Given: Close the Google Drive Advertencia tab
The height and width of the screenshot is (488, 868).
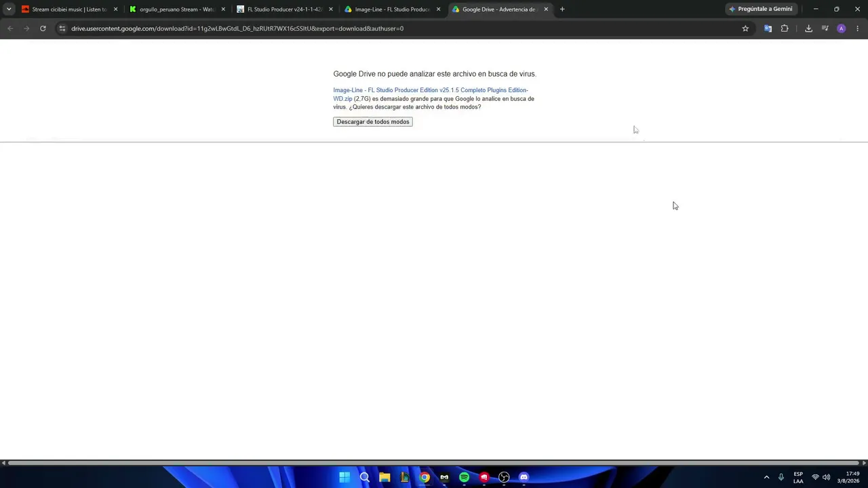Looking at the screenshot, I should pos(546,9).
